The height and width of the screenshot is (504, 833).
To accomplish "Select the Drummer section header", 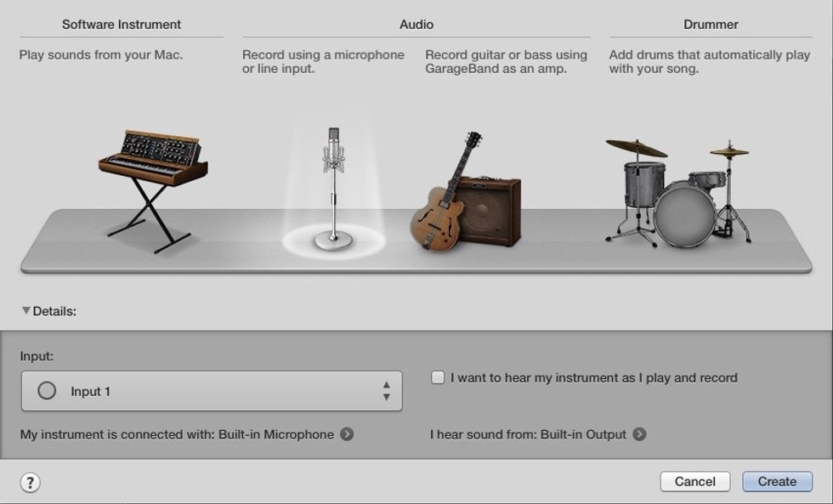I will coord(711,24).
